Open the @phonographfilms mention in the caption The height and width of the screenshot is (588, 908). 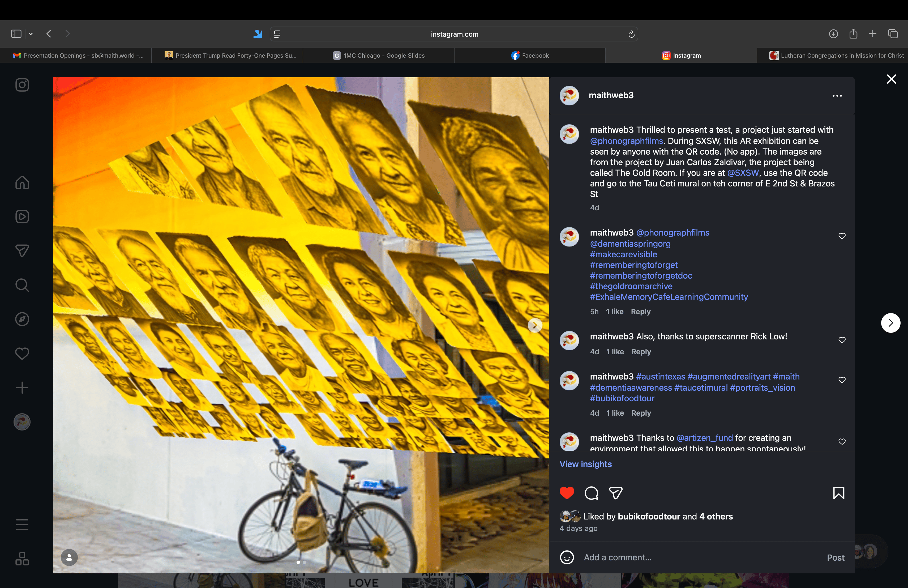pyautogui.click(x=627, y=141)
